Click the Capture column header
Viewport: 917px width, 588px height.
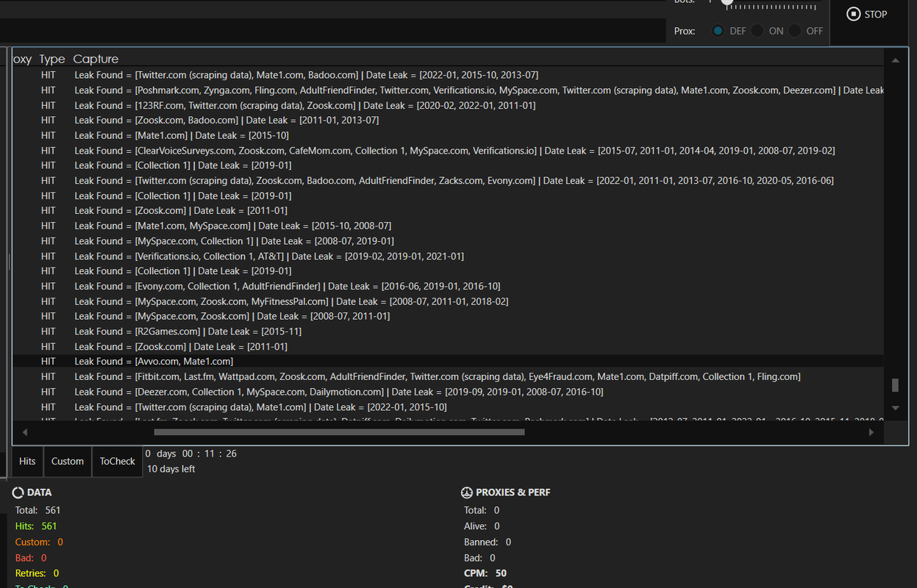96,59
